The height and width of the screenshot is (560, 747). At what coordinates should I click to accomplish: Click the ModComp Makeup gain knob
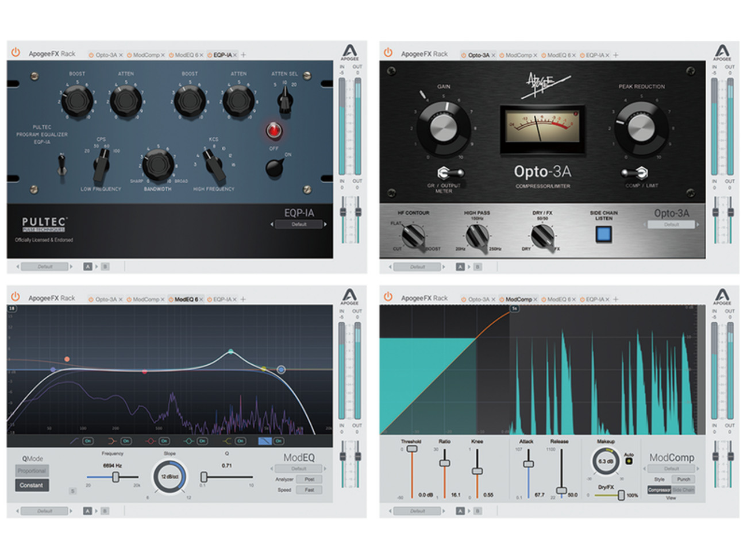pos(605,461)
